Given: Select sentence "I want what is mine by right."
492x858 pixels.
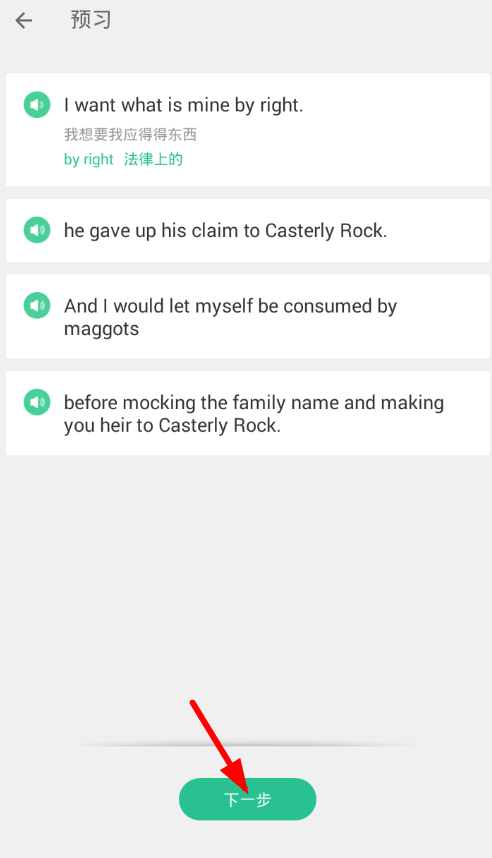Looking at the screenshot, I should (x=183, y=105).
